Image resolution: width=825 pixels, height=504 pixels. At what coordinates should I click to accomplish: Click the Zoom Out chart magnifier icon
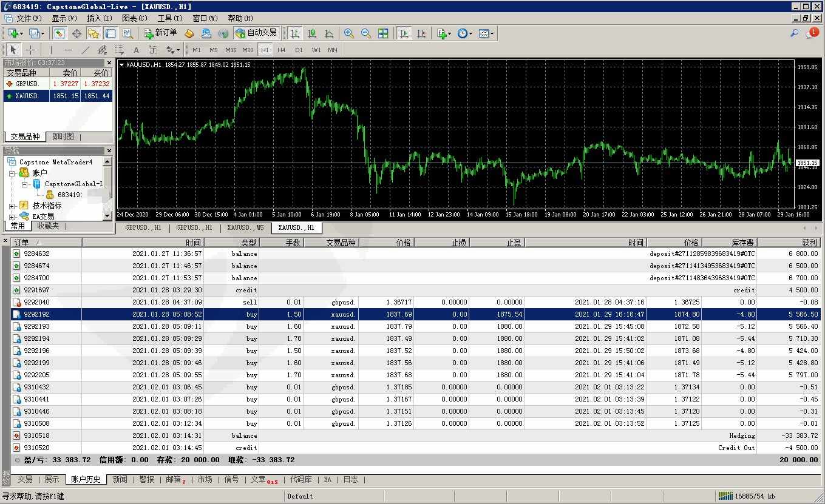point(366,33)
